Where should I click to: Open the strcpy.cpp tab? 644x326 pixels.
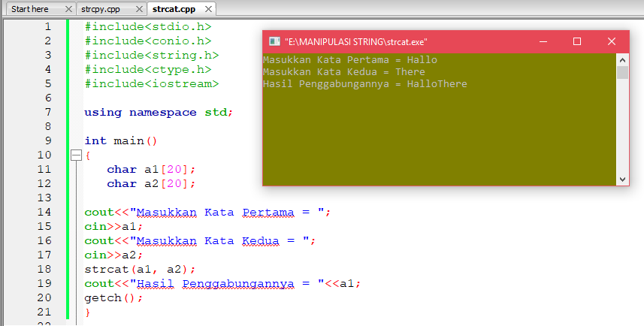(101, 9)
